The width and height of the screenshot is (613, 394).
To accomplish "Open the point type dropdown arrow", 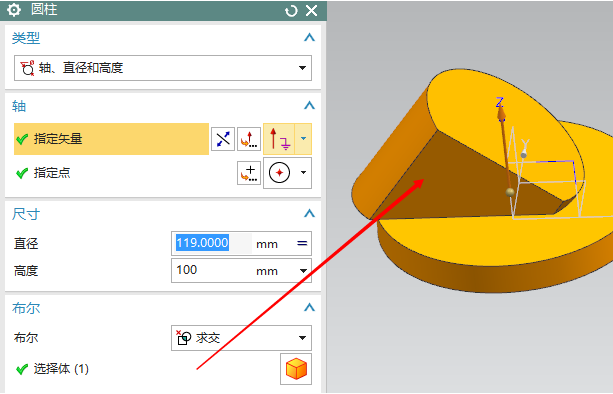I will pyautogui.click(x=303, y=173).
